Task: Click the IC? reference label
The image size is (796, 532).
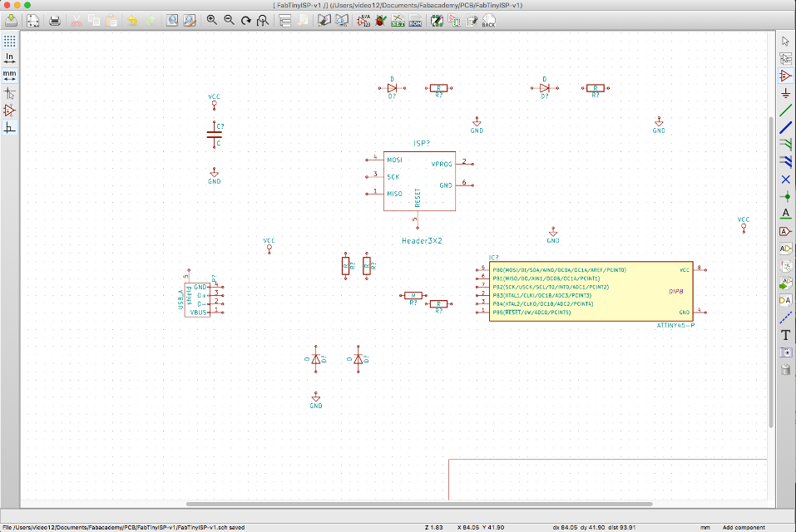Action: pyautogui.click(x=494, y=258)
